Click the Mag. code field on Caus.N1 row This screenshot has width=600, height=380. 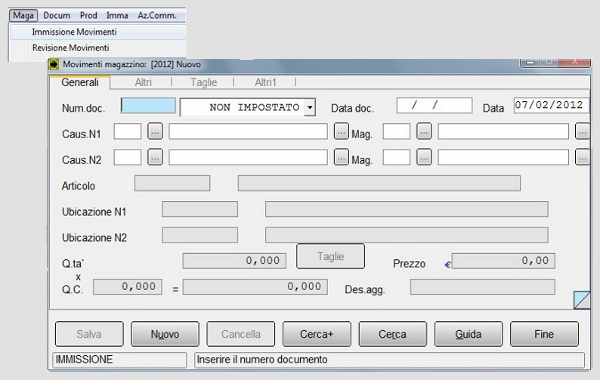click(x=396, y=131)
